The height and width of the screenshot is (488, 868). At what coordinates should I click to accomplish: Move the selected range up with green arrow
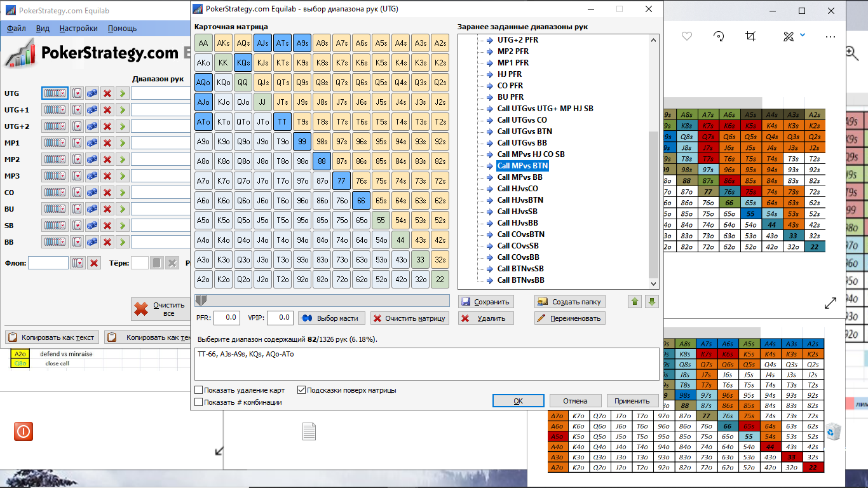[634, 301]
